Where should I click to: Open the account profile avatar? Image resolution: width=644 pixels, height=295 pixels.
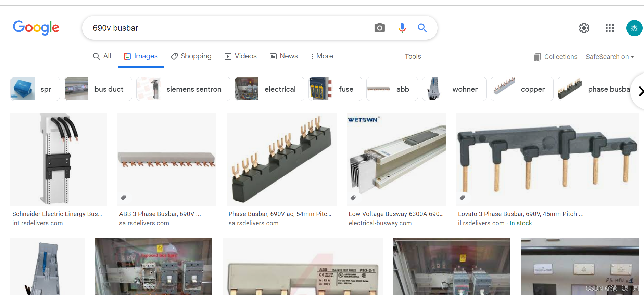(634, 28)
